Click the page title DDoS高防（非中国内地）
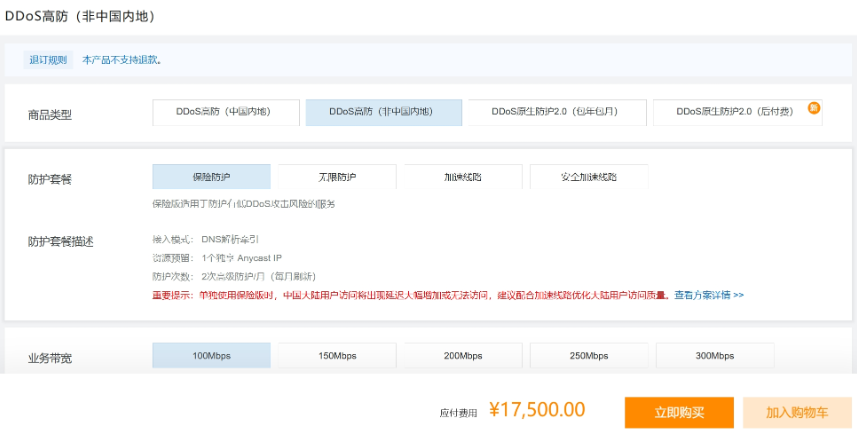858x436 pixels. point(80,16)
